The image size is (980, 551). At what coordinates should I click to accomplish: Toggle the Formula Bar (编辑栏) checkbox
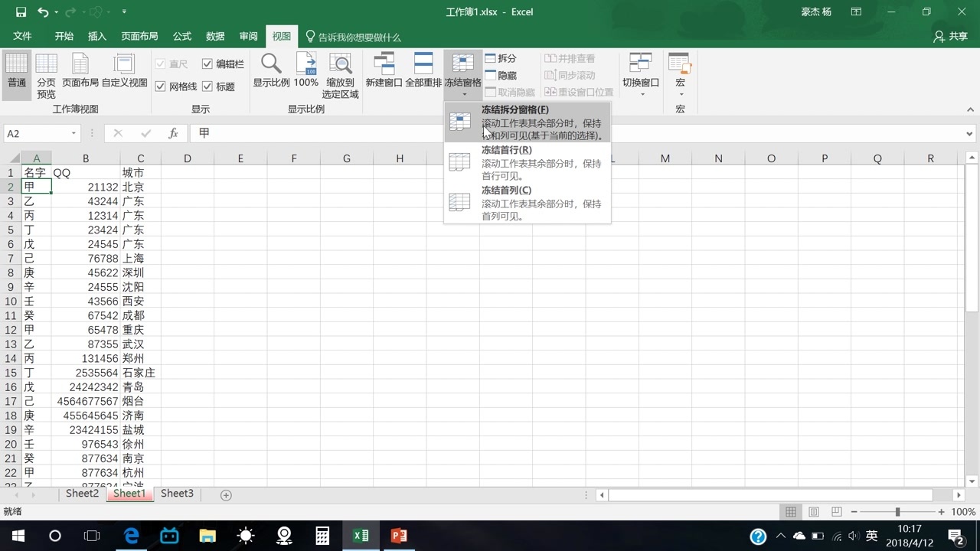click(x=207, y=64)
